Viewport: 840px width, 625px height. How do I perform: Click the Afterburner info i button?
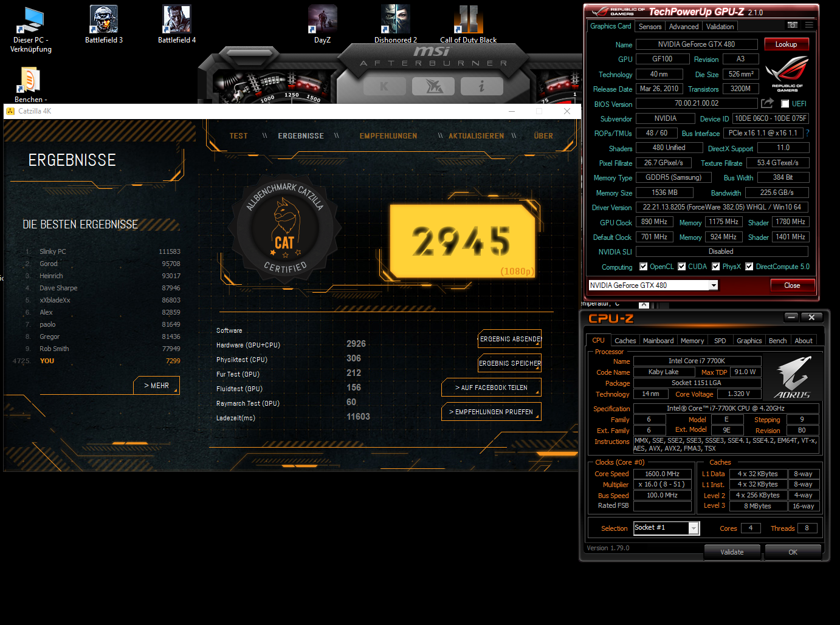pos(481,86)
